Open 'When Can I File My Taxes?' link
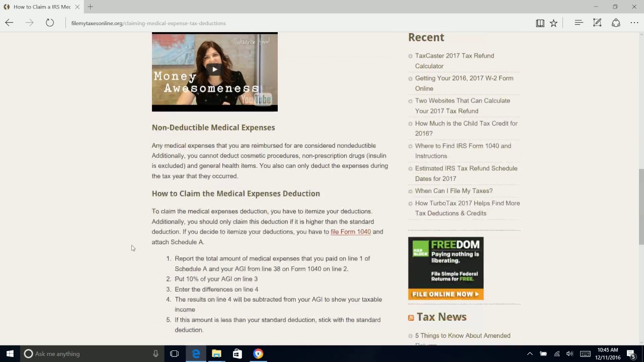644x362 pixels. point(454,191)
